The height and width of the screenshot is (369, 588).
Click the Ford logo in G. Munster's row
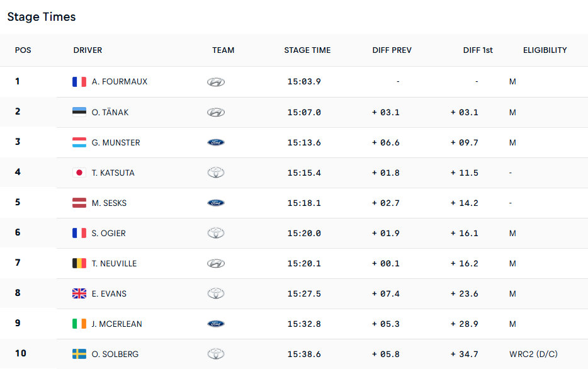(216, 142)
